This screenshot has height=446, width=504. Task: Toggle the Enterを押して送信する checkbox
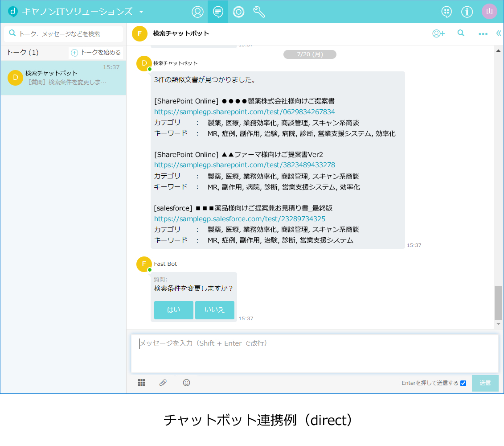(x=463, y=383)
